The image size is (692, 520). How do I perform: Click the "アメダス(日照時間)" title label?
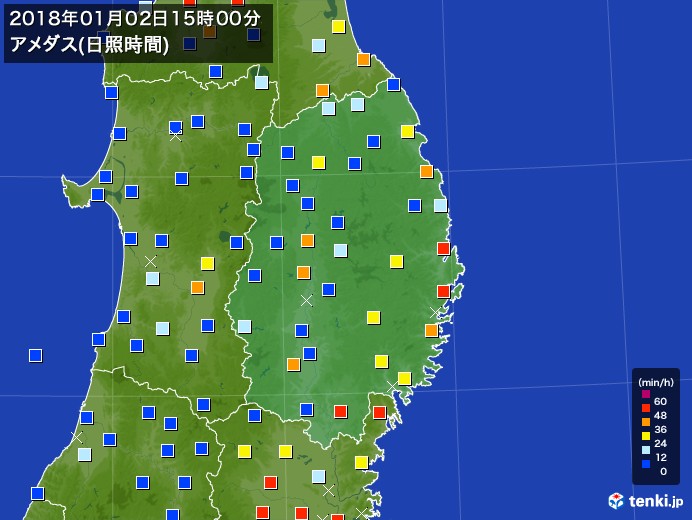point(89,45)
